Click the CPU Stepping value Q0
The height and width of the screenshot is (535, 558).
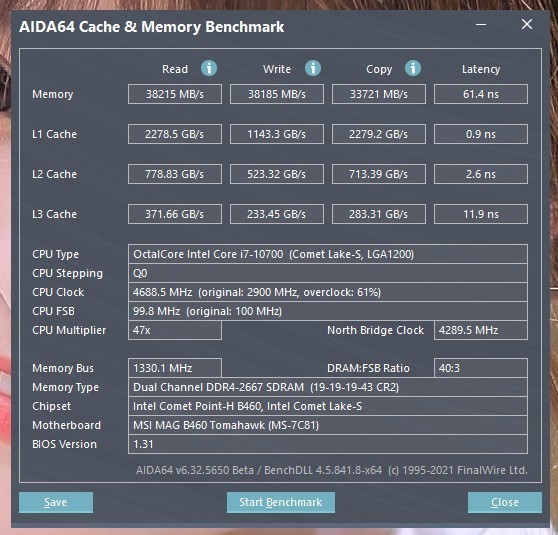pos(328,273)
